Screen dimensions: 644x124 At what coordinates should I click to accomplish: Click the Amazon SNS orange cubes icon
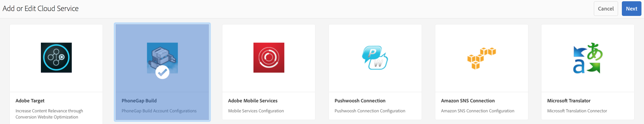coord(481,58)
